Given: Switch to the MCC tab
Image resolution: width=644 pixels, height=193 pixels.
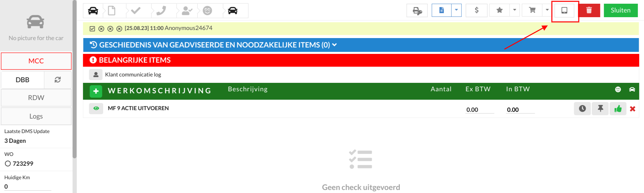Looking at the screenshot, I should coord(36,61).
